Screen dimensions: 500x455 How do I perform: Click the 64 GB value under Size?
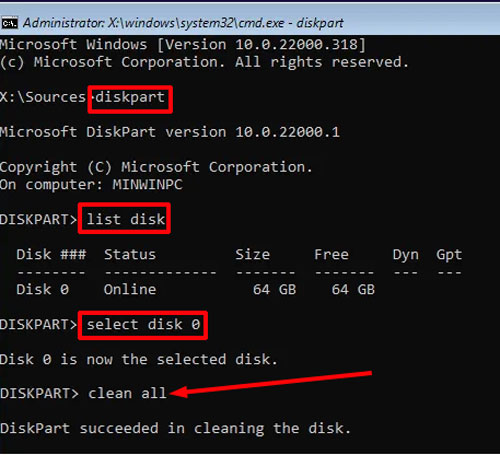[274, 289]
